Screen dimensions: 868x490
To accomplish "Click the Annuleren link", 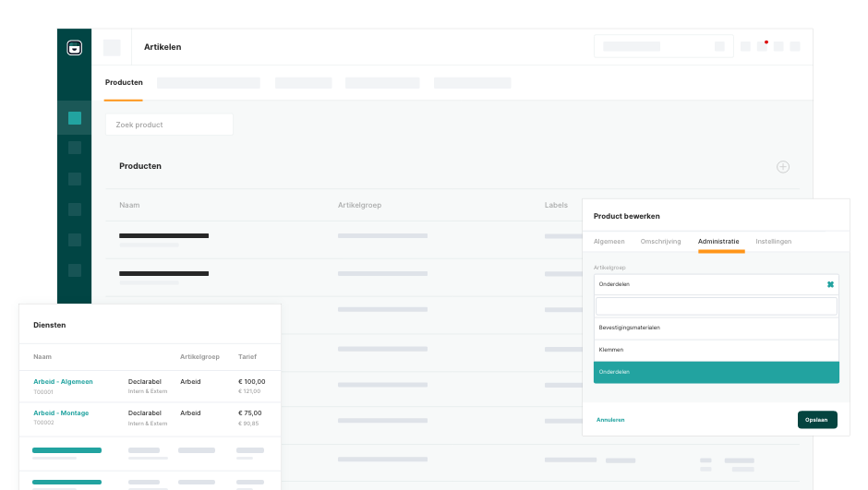I will [610, 420].
